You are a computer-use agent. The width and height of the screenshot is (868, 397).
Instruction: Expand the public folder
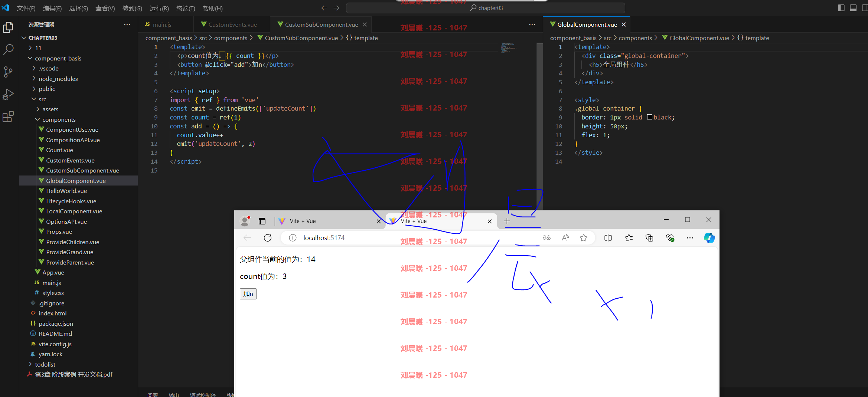(34, 89)
